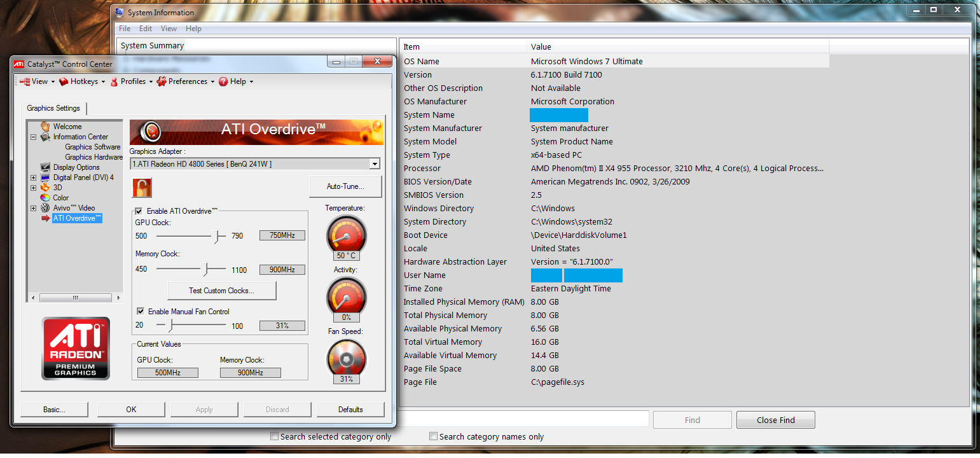Click the gauge icon in ATI Overdrive banner

[x=151, y=132]
